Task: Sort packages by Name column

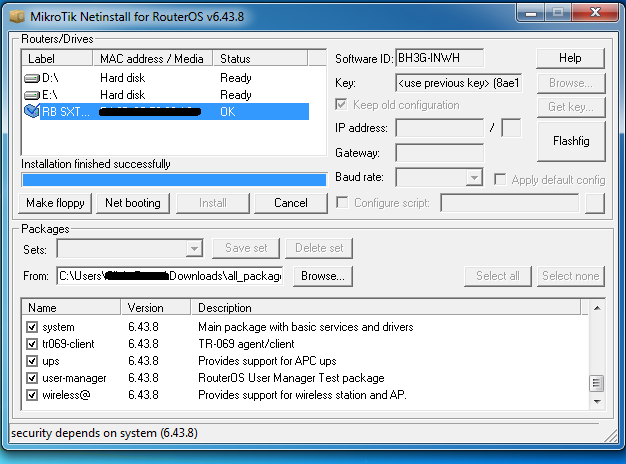Action: (71, 307)
